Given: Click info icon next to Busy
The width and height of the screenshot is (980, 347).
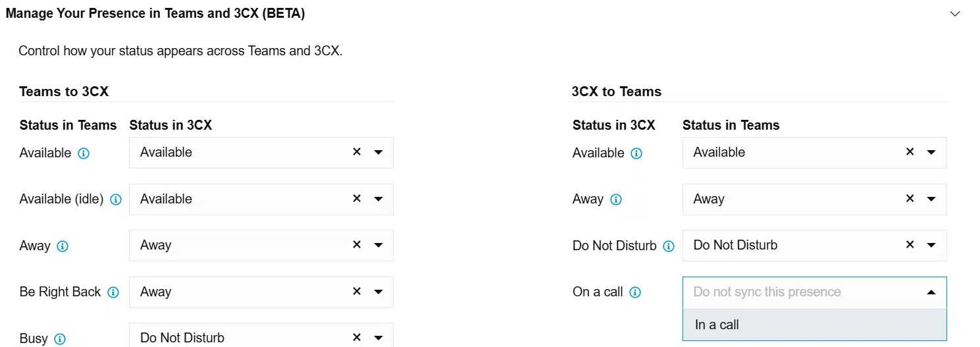Looking at the screenshot, I should (x=60, y=339).
